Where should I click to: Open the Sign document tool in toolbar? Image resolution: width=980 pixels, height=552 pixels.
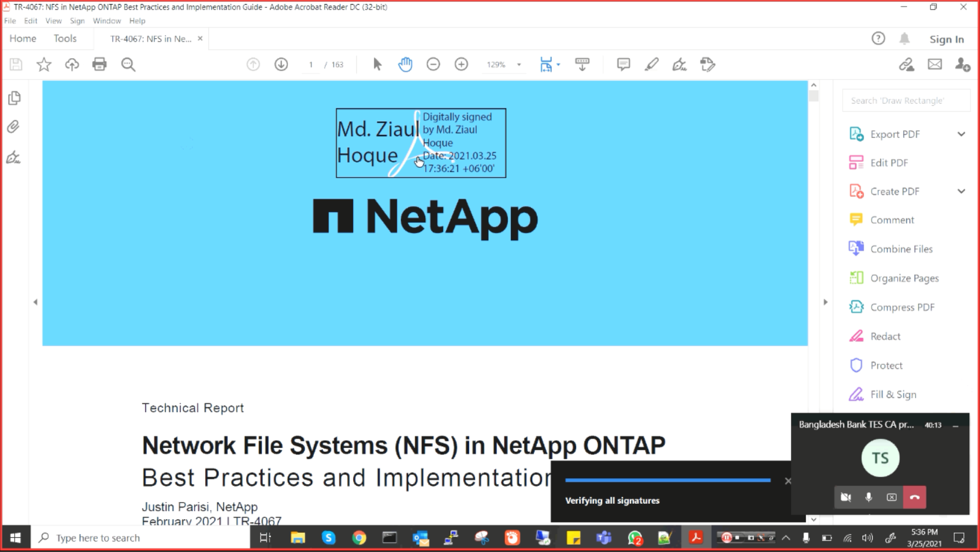(679, 64)
